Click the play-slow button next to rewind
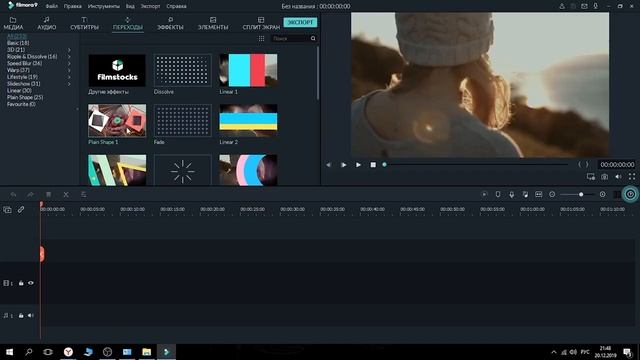 coord(343,165)
